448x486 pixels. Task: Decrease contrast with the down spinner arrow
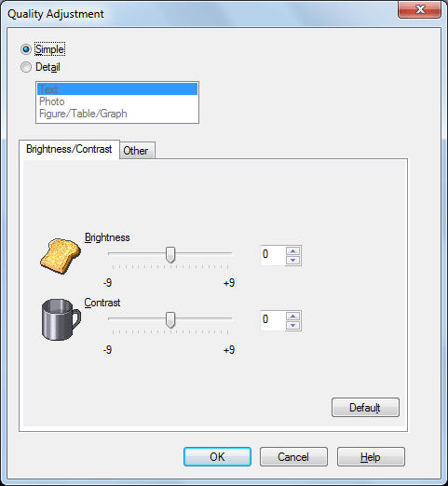(292, 325)
